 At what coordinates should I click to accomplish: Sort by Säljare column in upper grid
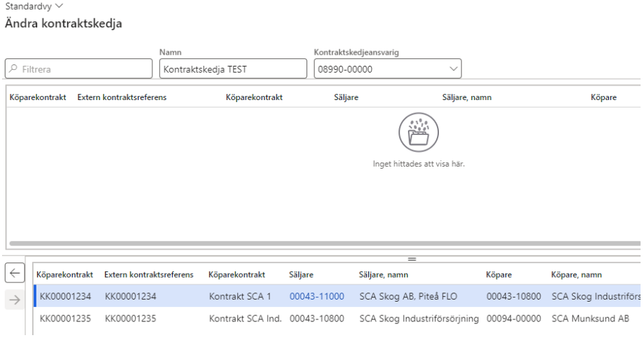[x=346, y=97]
